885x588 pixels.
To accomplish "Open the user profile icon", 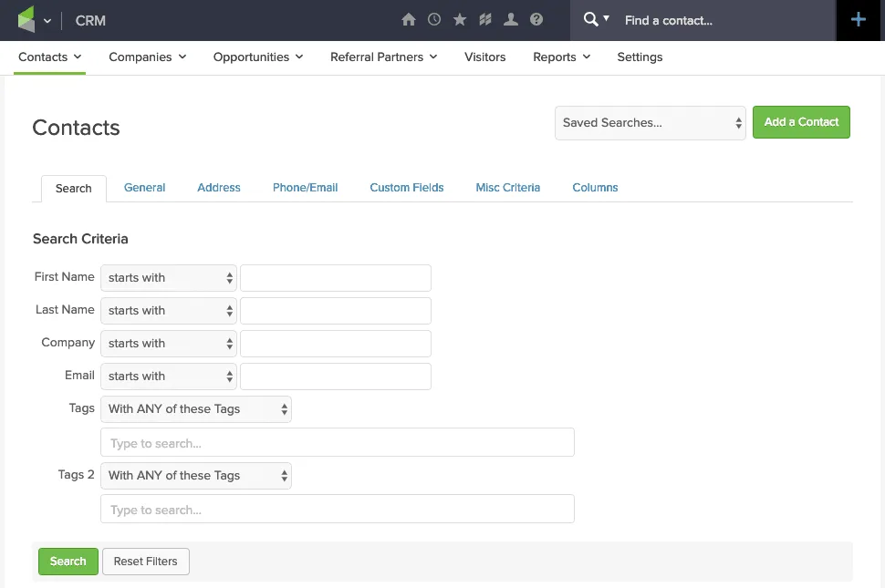I will pos(511,20).
